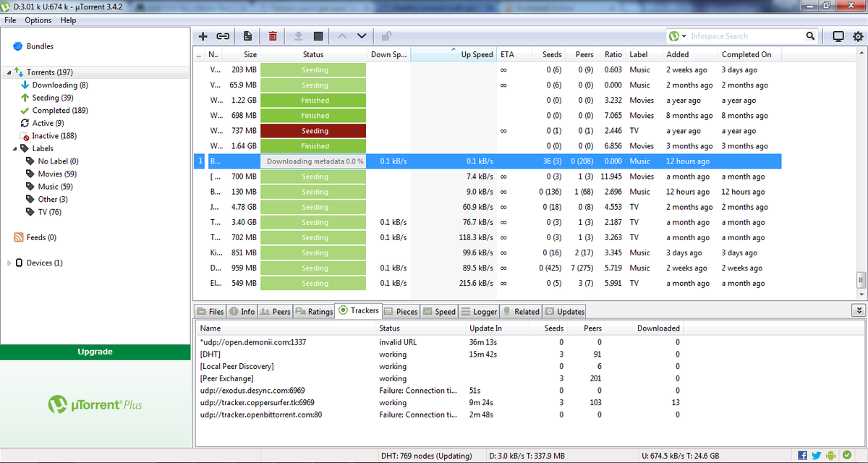Select tracker udp://tracker.coppersurfer.tk:6969
Screen dimensions: 868x463
coord(440,402)
